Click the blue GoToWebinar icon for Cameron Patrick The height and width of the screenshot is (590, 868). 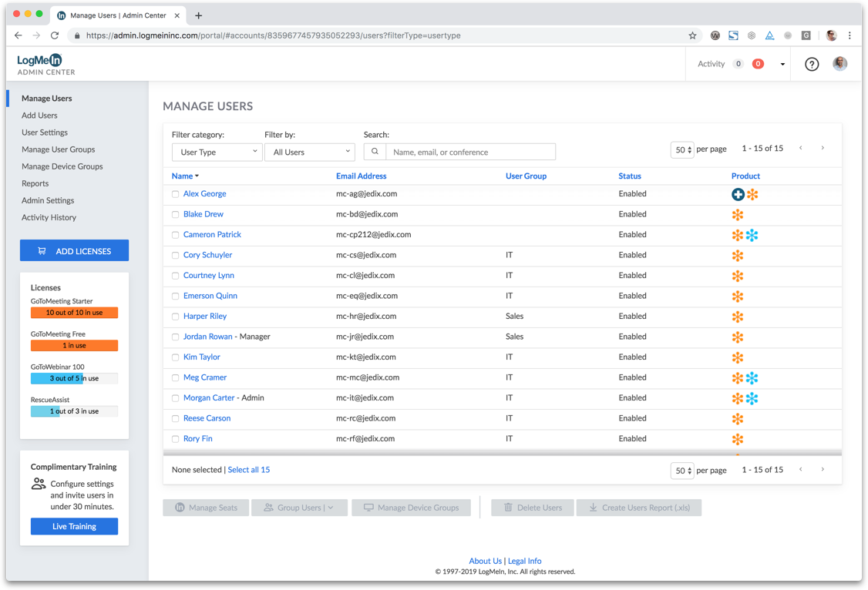click(x=752, y=236)
